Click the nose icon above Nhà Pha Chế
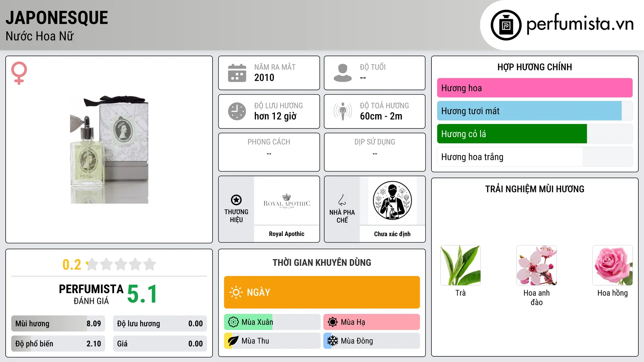The image size is (644, 362). (342, 200)
